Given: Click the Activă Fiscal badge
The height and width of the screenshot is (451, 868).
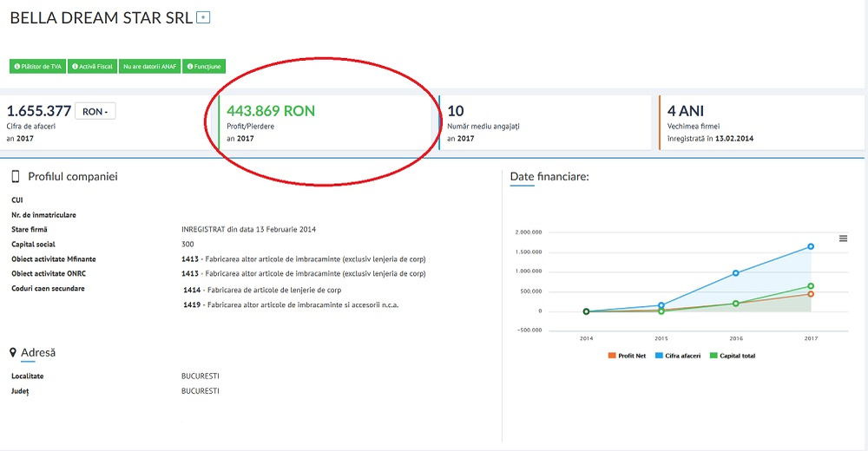Looking at the screenshot, I should (x=93, y=67).
